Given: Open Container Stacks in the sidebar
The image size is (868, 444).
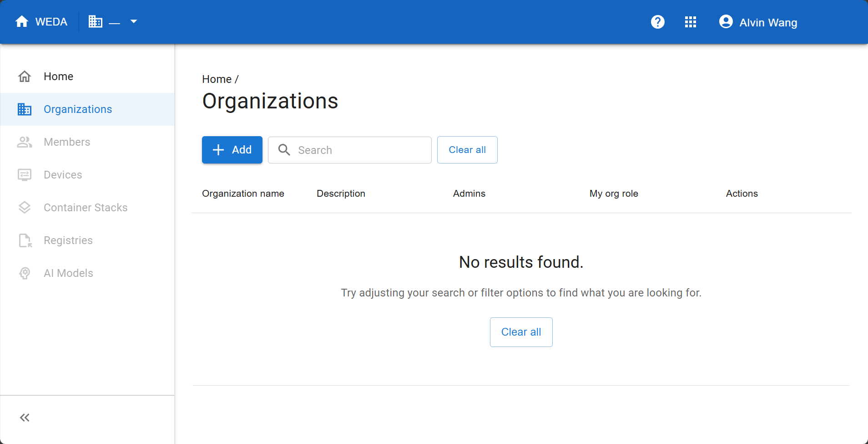Looking at the screenshot, I should [x=87, y=208].
